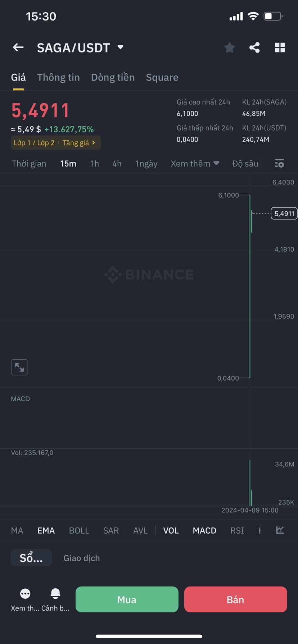The width and height of the screenshot is (298, 644).
Task: Open the four-square grid layout icon
Action: (x=280, y=47)
